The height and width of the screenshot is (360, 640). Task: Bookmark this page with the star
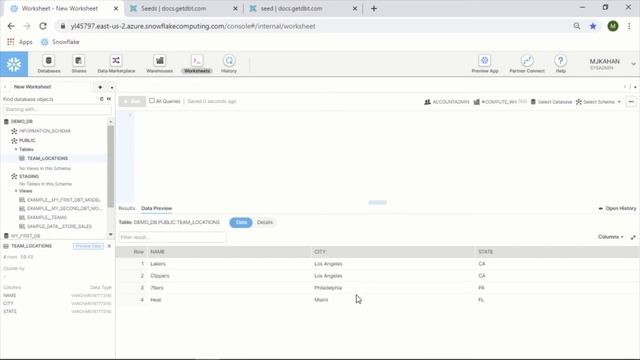(x=593, y=26)
